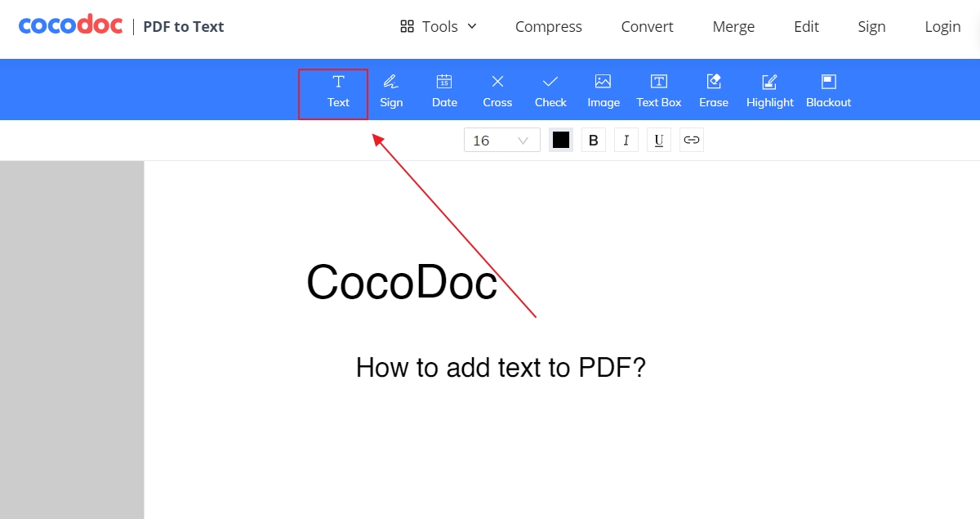Screen dimensions: 980x519
Task: Open the Compress menu item
Action: coord(549,27)
